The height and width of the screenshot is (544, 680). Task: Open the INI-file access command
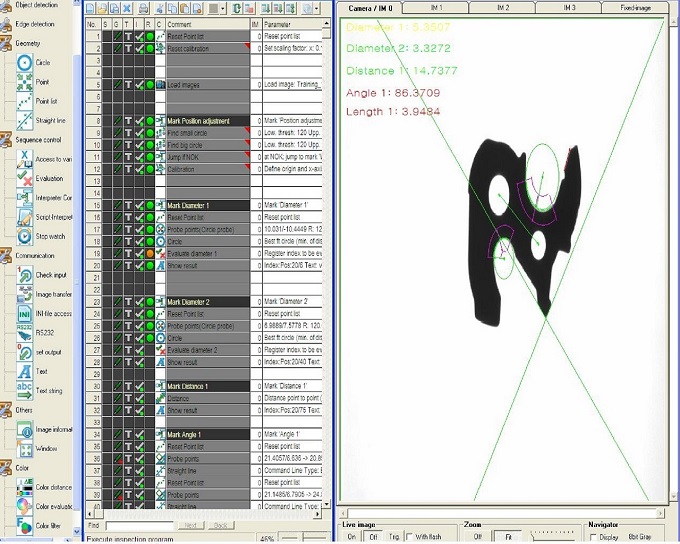(23, 313)
